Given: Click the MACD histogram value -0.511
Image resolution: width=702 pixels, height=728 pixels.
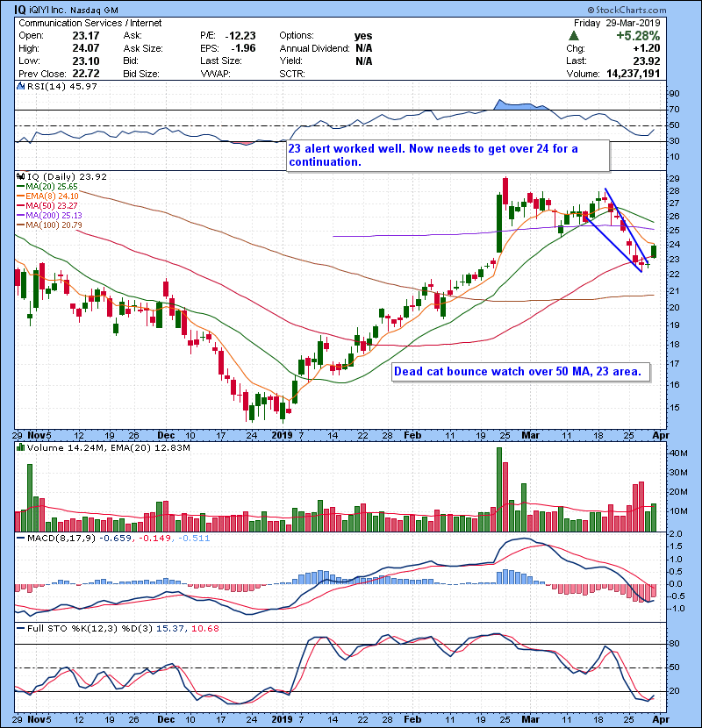Looking at the screenshot, I should tap(193, 539).
